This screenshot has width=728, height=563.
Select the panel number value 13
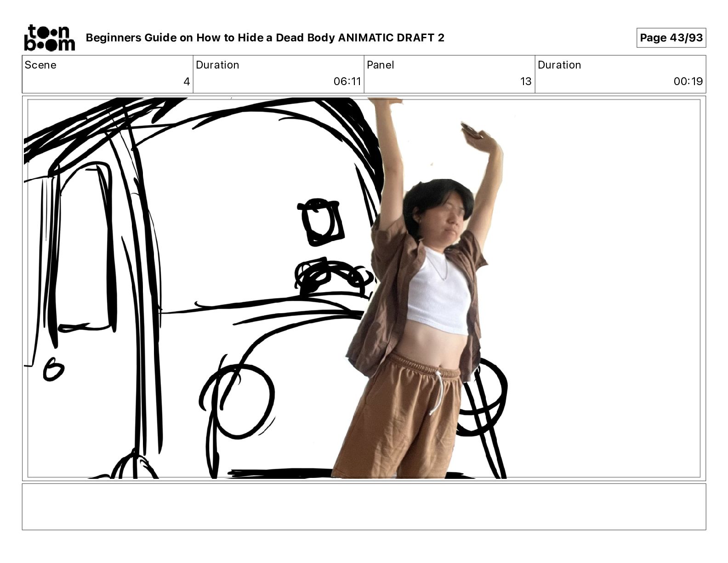[x=525, y=82]
